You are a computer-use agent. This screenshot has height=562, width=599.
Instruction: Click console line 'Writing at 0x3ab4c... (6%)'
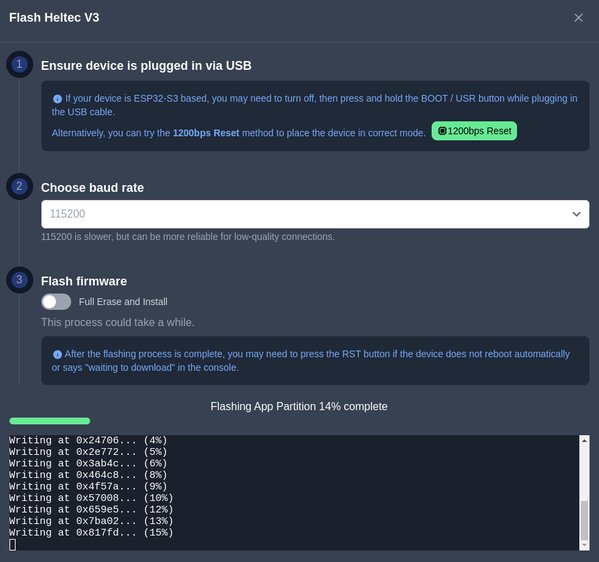(88, 463)
